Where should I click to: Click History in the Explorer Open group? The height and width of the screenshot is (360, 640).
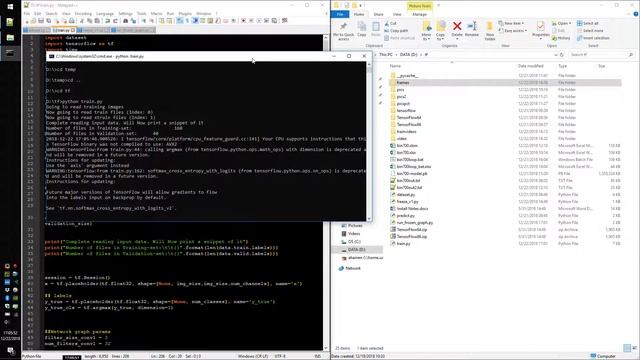coord(561,38)
